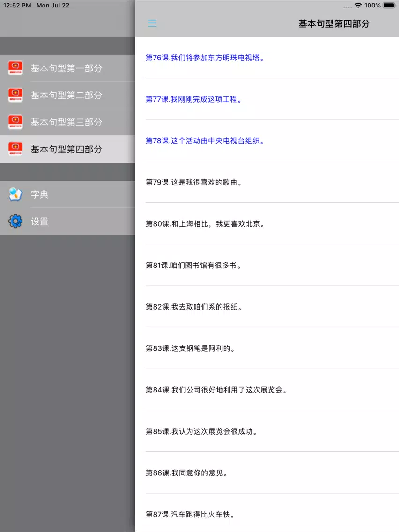The height and width of the screenshot is (532, 399).
Task: Click red app icon beside 基本句型第二部分
Action: point(15,96)
